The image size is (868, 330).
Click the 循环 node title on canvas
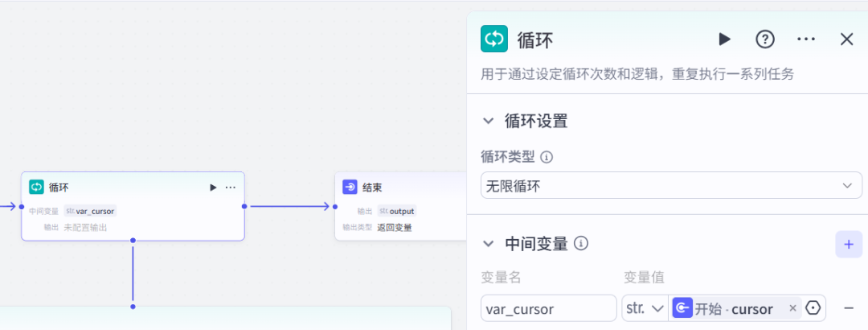59,188
